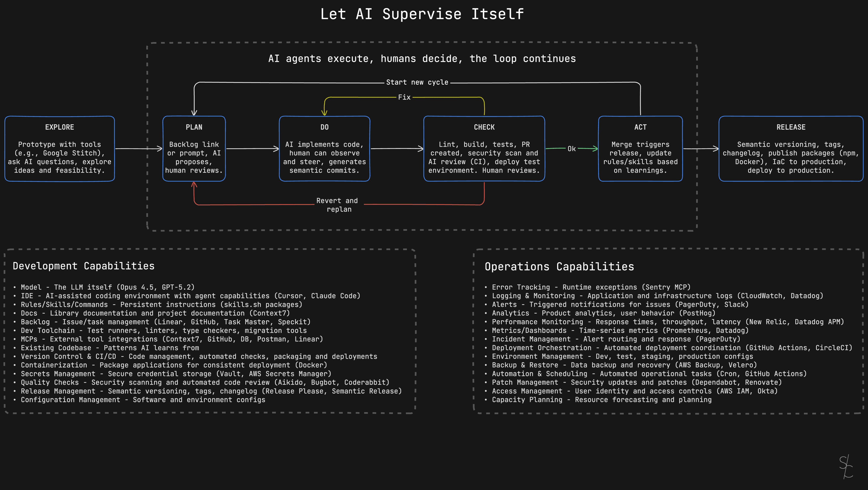Click the 'Model - The LLM itself' bullet
The image size is (868, 490).
coord(107,287)
